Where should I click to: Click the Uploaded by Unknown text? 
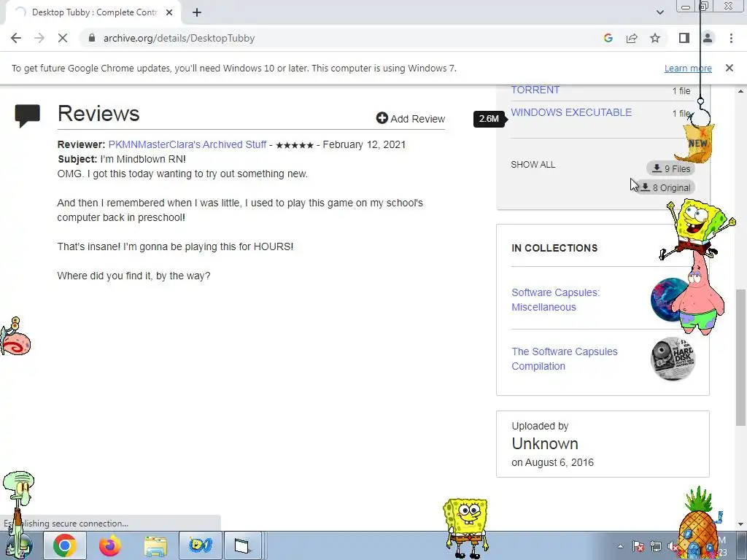pyautogui.click(x=545, y=437)
